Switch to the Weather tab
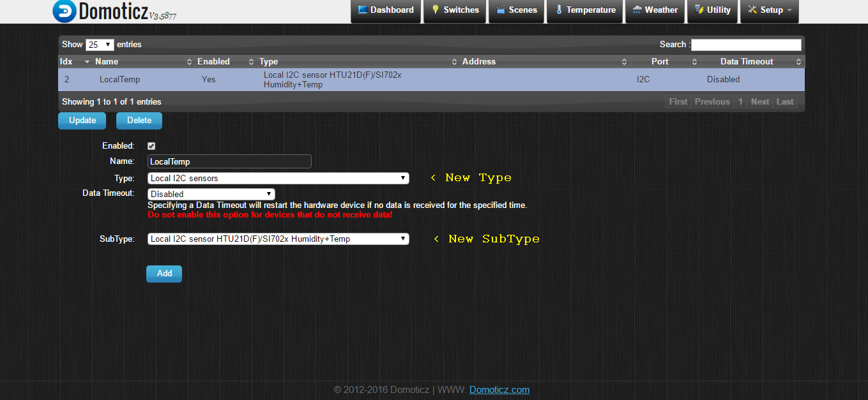 point(655,10)
